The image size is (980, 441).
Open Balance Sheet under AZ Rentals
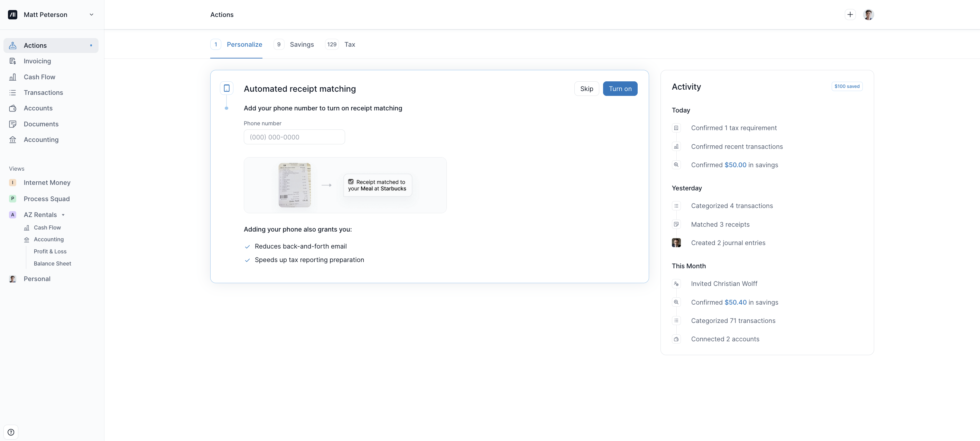coord(52,263)
